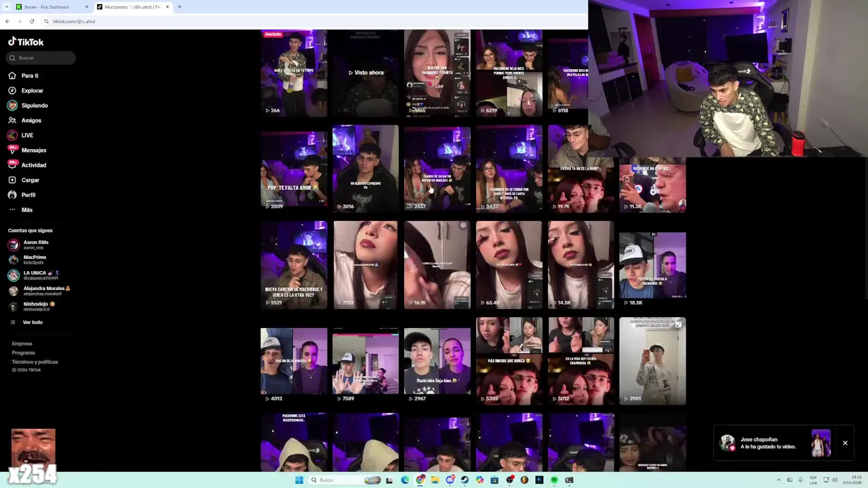
Task: Click the Windows taskbar Buscar search box
Action: tap(344, 480)
